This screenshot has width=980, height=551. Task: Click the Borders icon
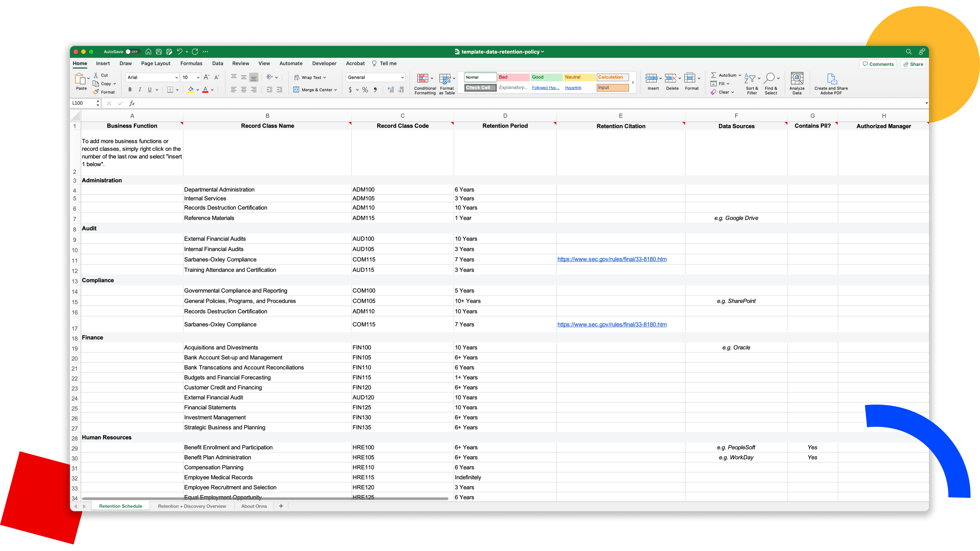coord(170,90)
